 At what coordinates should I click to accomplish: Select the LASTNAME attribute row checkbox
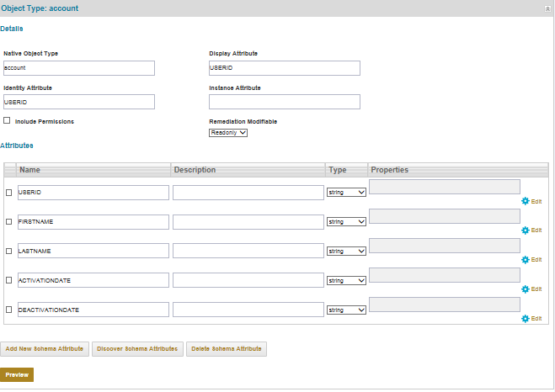(9, 252)
